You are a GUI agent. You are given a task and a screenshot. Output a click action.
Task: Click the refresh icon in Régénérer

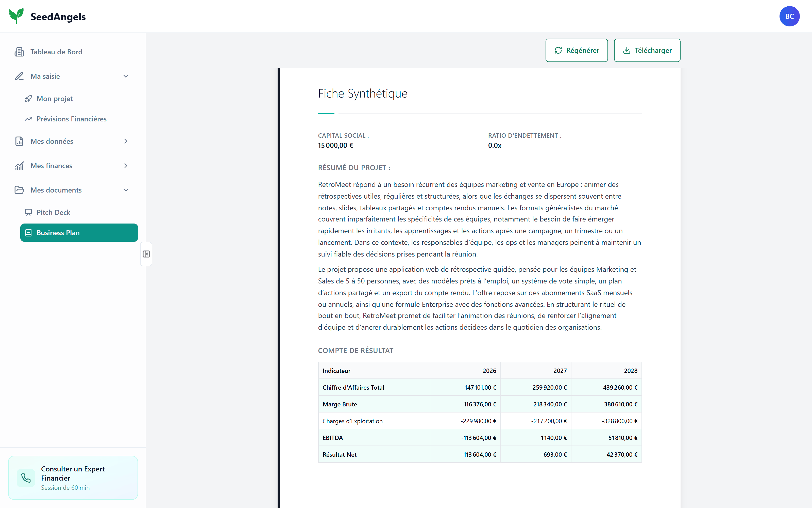558,50
